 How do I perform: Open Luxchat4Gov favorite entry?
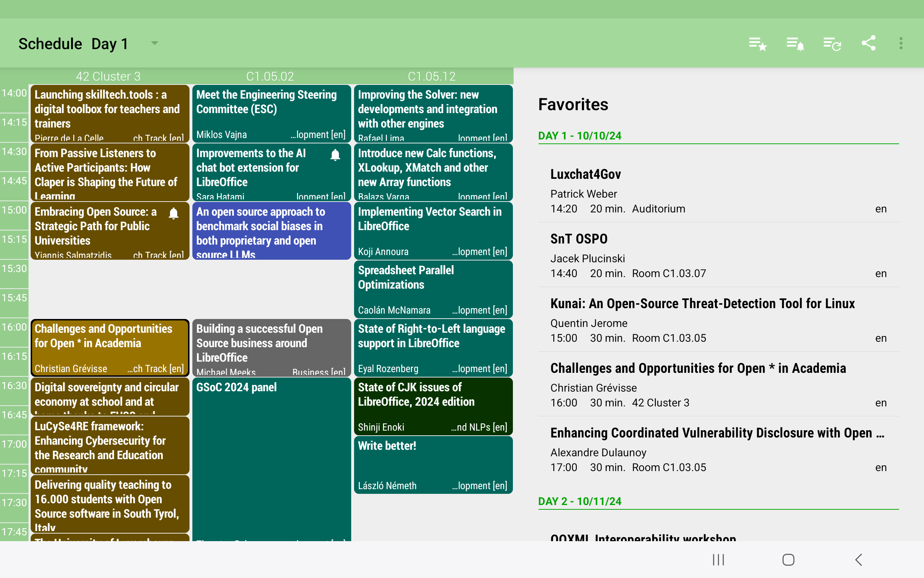point(719,190)
